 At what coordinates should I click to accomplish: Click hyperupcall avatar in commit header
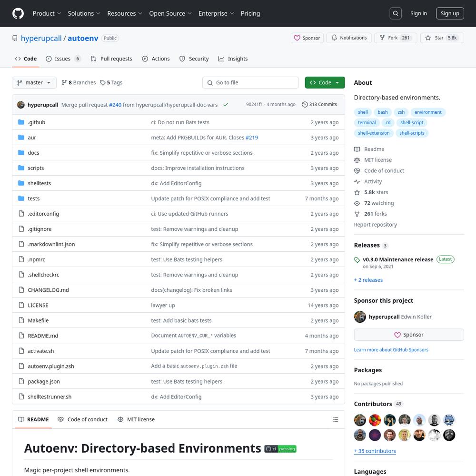click(x=21, y=105)
